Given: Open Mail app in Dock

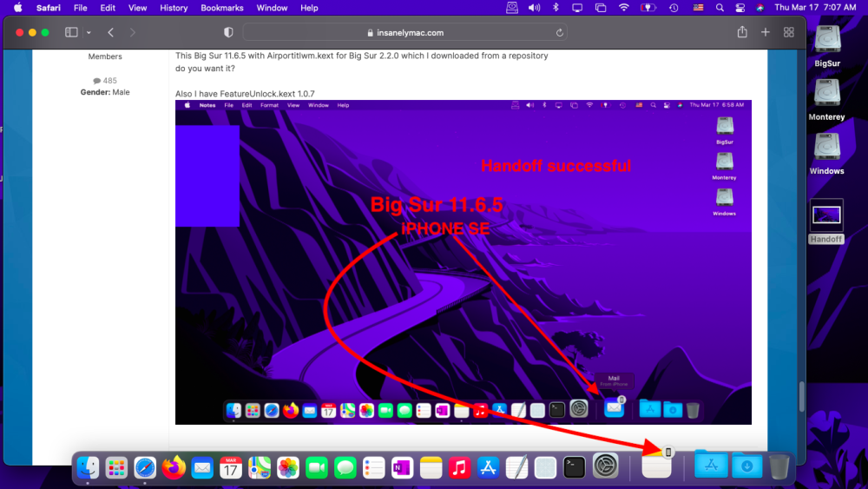Looking at the screenshot, I should [202, 467].
